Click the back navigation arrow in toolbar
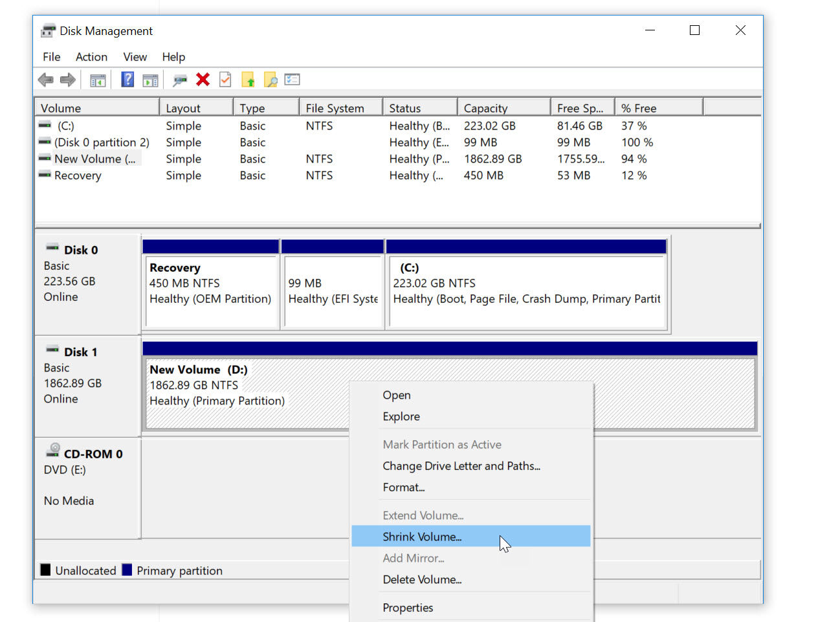This screenshot has height=622, width=840. click(x=45, y=79)
